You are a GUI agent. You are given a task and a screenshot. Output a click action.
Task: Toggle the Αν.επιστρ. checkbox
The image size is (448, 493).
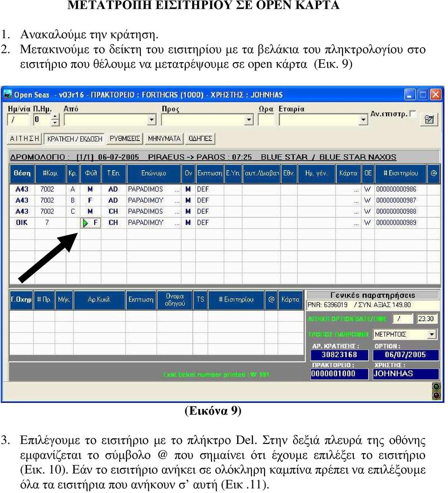[x=413, y=113]
